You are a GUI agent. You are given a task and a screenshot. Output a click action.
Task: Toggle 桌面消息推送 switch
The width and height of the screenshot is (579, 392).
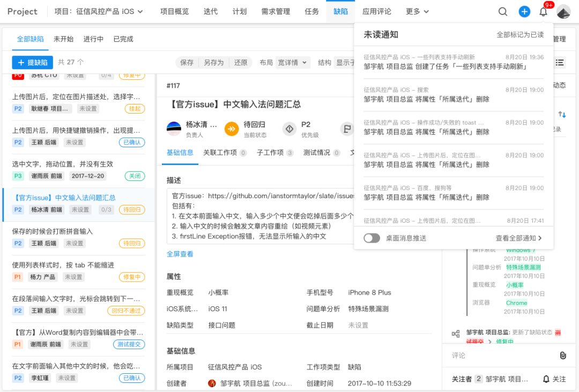372,238
